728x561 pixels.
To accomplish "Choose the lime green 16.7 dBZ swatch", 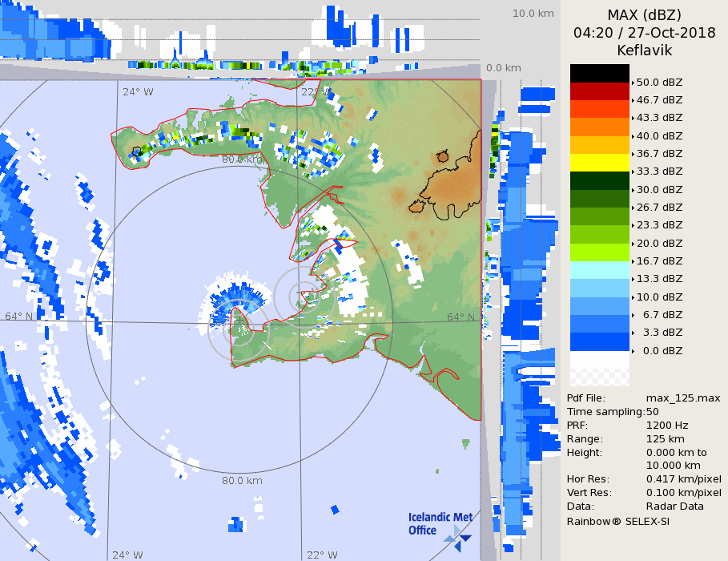I will click(599, 252).
